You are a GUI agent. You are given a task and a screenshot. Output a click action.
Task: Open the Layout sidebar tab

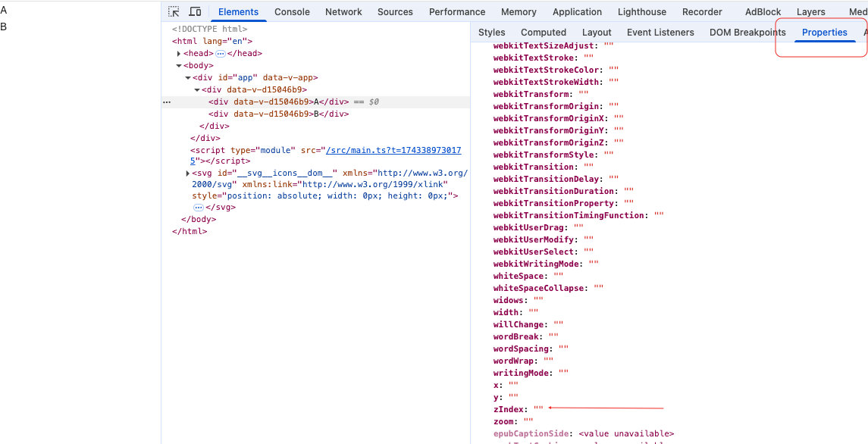pyautogui.click(x=597, y=32)
